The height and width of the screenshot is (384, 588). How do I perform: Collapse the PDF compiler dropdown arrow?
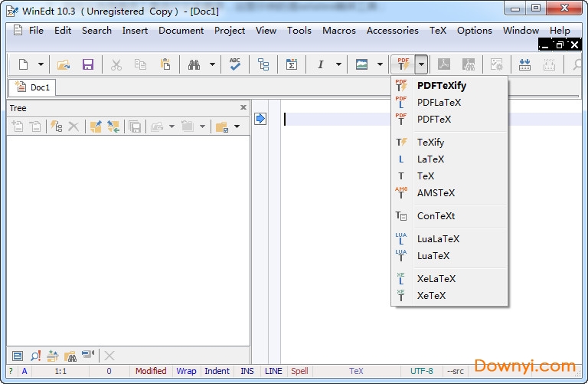click(x=421, y=64)
